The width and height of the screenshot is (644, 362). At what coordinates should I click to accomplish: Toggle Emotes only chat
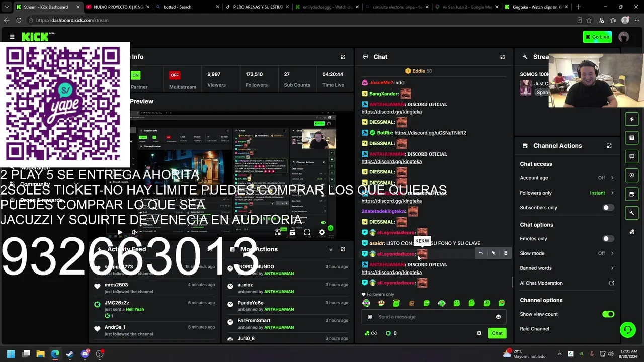608,239
